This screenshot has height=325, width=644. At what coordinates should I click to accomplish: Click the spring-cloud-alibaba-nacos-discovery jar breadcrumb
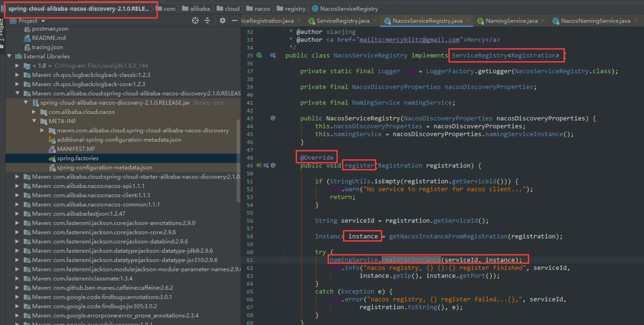(x=78, y=8)
